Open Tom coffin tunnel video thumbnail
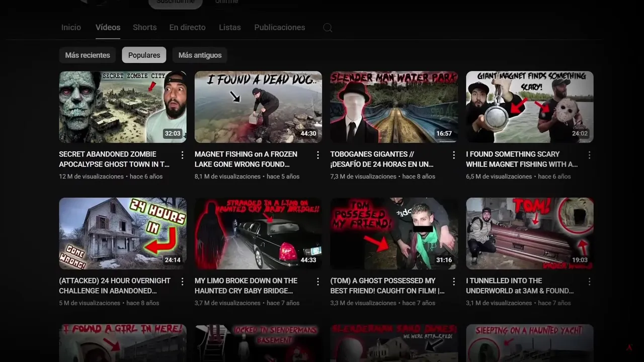Viewport: 644px width, 362px height. (x=530, y=233)
